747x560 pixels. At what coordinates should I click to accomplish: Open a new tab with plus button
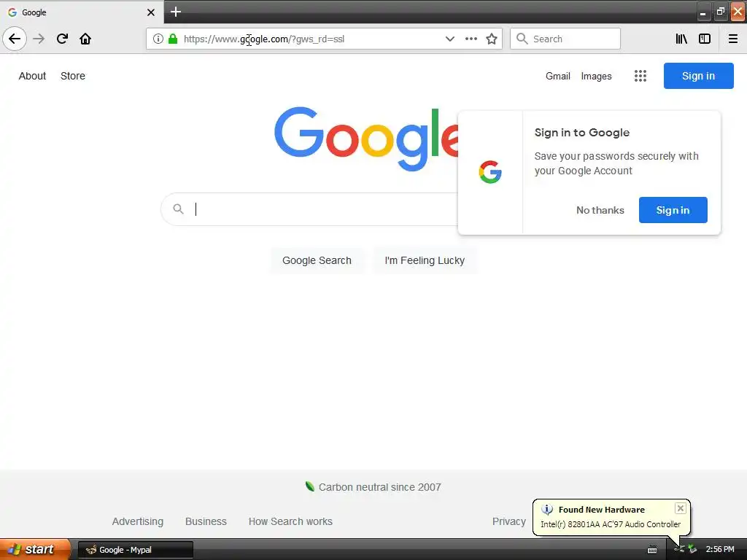click(x=176, y=12)
